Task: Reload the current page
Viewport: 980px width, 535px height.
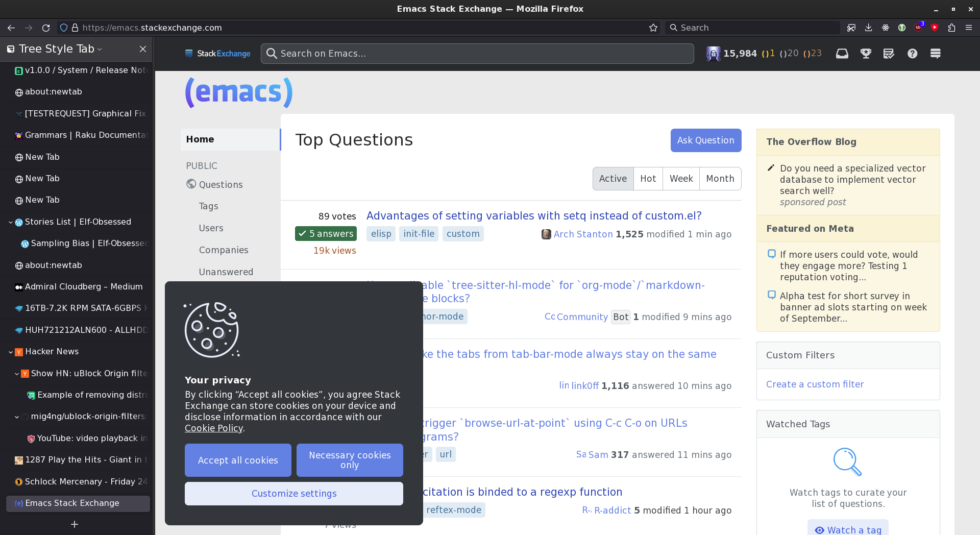Action: (46, 28)
